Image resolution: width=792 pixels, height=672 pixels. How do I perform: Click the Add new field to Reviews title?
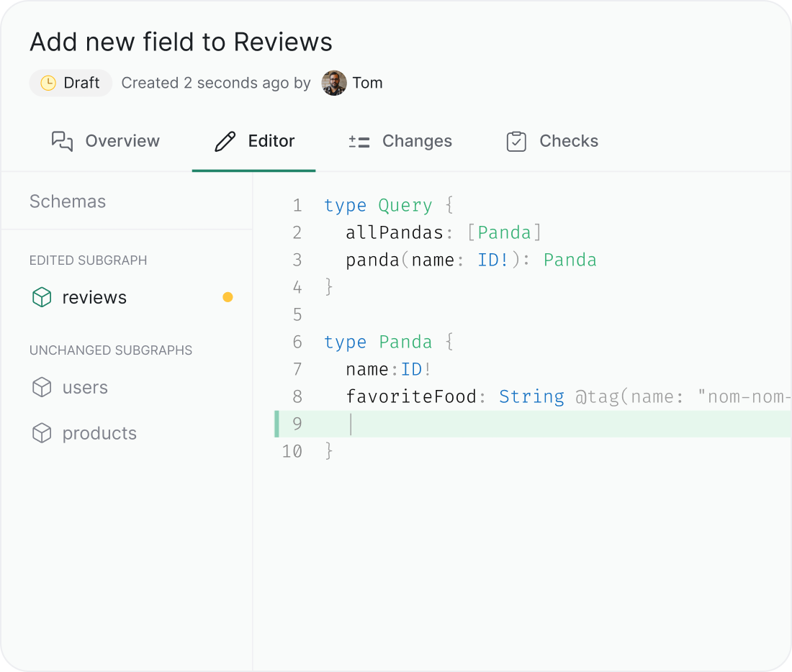[x=180, y=42]
